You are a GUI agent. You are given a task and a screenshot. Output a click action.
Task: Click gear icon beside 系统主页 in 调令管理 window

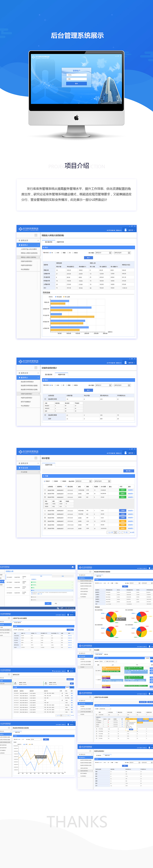pos(20,463)
